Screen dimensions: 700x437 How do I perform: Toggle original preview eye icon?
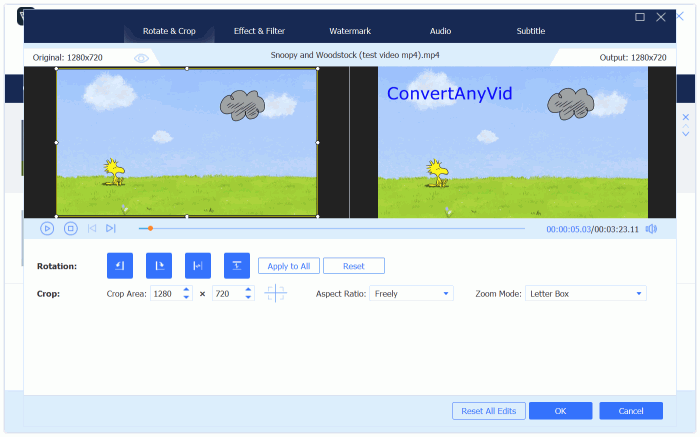click(141, 58)
